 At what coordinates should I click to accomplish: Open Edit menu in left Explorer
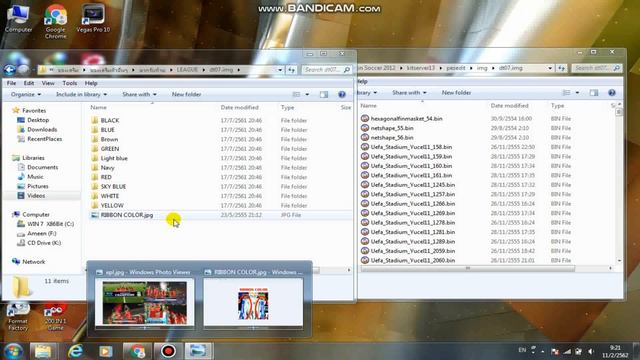click(x=29, y=83)
